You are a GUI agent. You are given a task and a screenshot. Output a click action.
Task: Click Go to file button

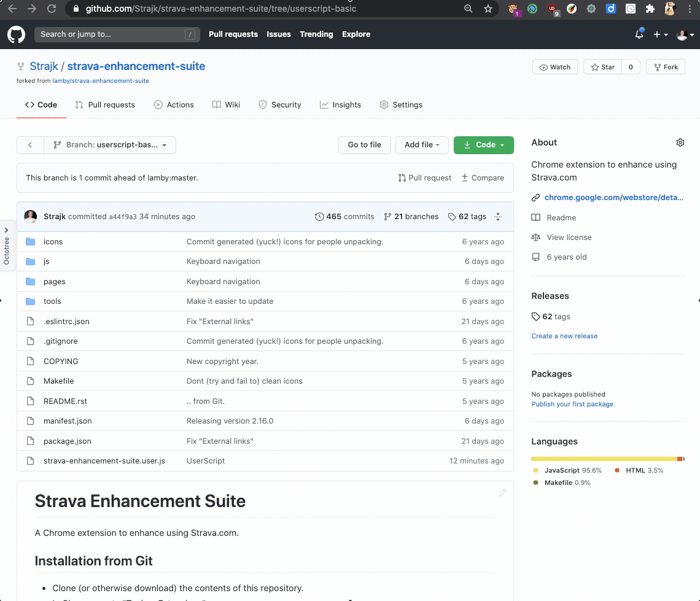(364, 145)
